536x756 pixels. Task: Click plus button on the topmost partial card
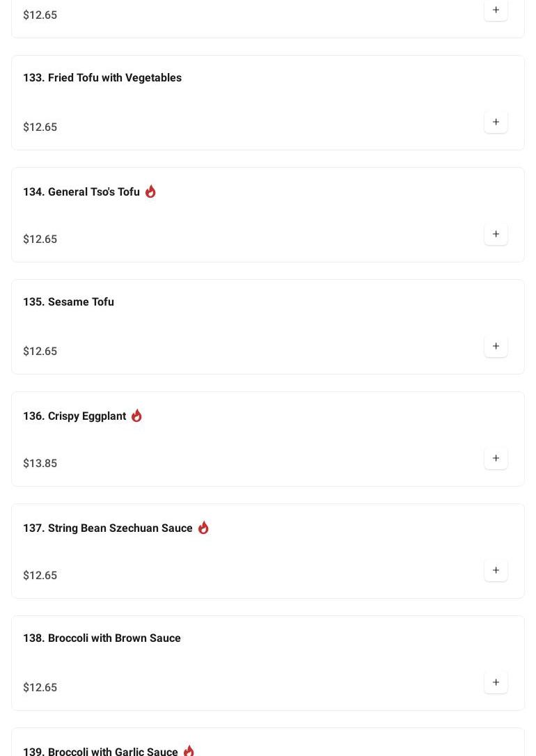[496, 10]
